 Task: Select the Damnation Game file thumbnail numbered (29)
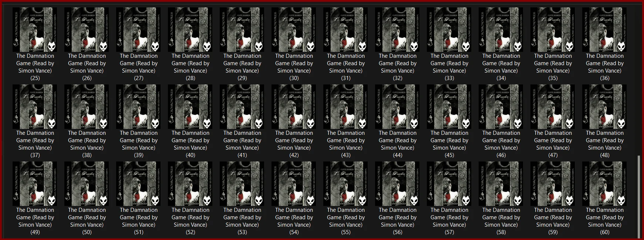click(x=242, y=30)
